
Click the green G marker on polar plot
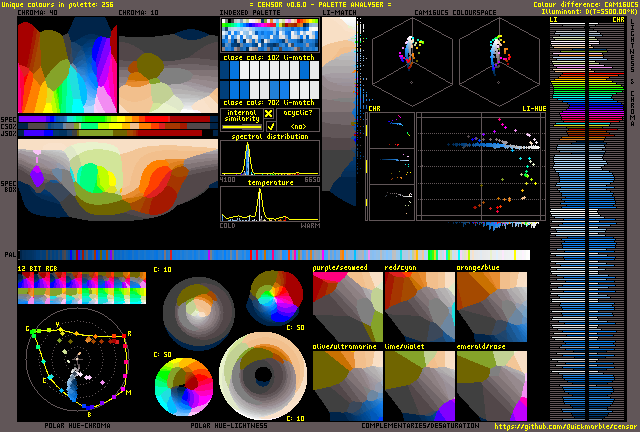tap(27, 329)
